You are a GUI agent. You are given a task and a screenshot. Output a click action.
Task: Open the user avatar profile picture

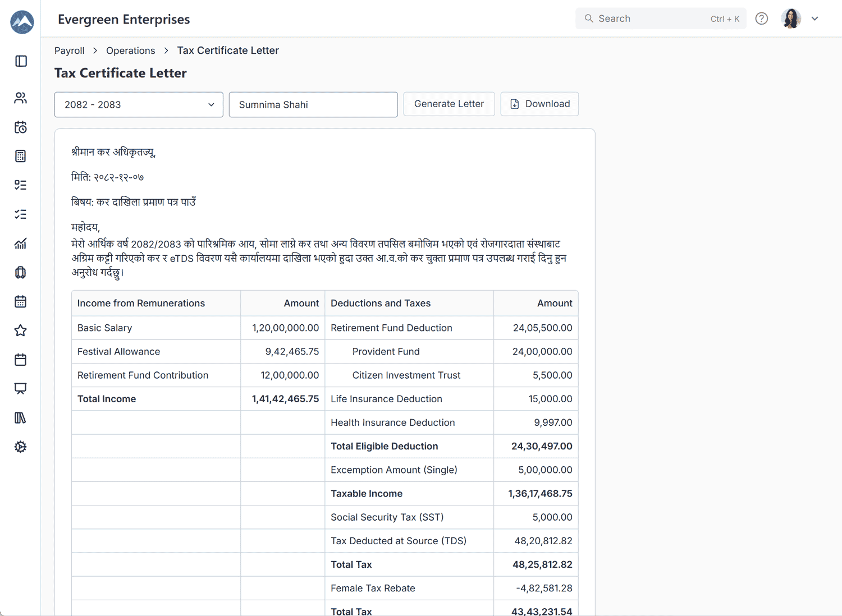pyautogui.click(x=791, y=19)
